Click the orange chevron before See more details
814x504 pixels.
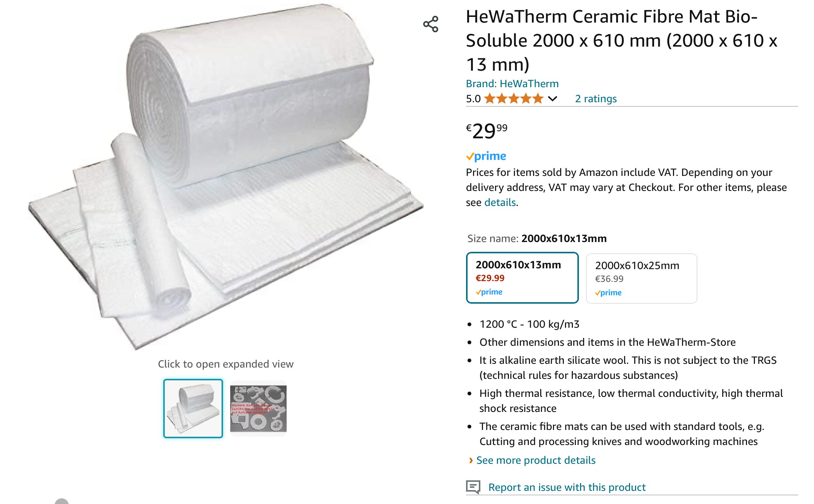click(x=471, y=460)
